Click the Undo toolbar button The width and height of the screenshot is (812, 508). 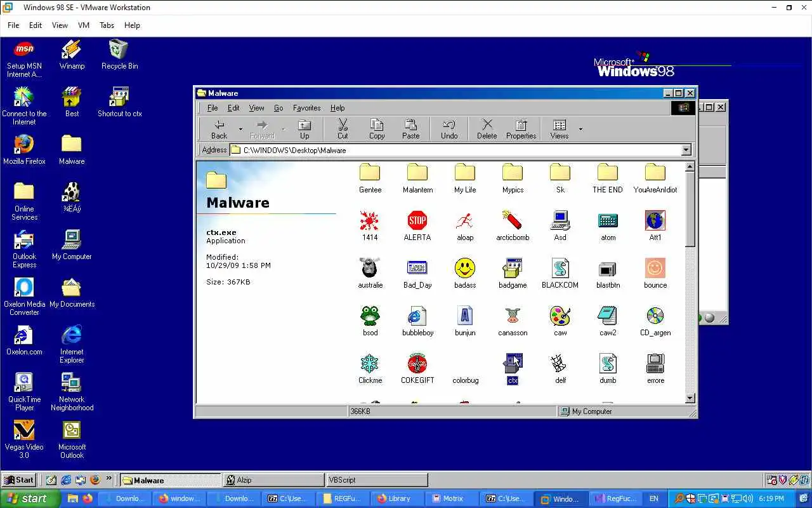click(x=449, y=129)
